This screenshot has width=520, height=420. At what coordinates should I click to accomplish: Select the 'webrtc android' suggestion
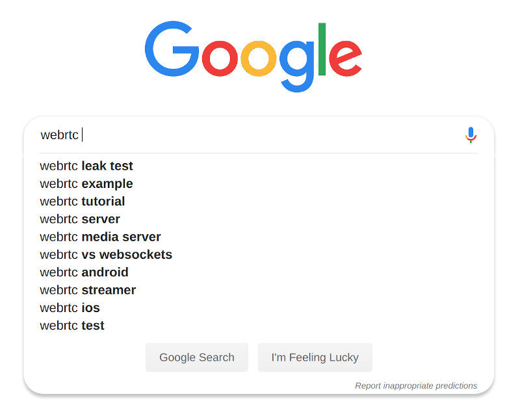(x=84, y=272)
